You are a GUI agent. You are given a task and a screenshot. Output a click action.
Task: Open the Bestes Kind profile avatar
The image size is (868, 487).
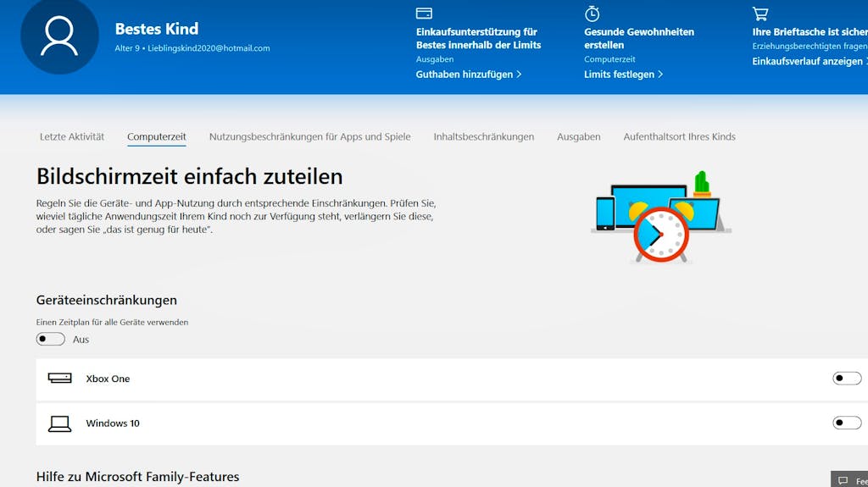tap(60, 36)
